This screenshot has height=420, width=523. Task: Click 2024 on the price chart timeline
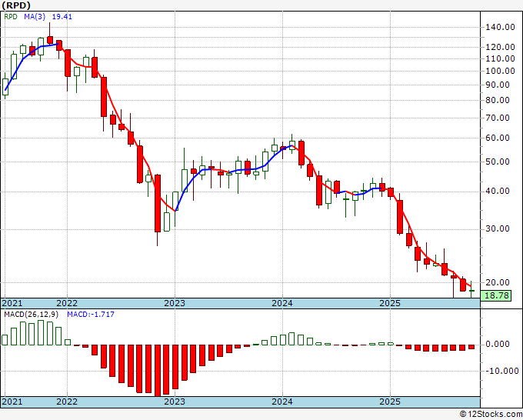282,303
